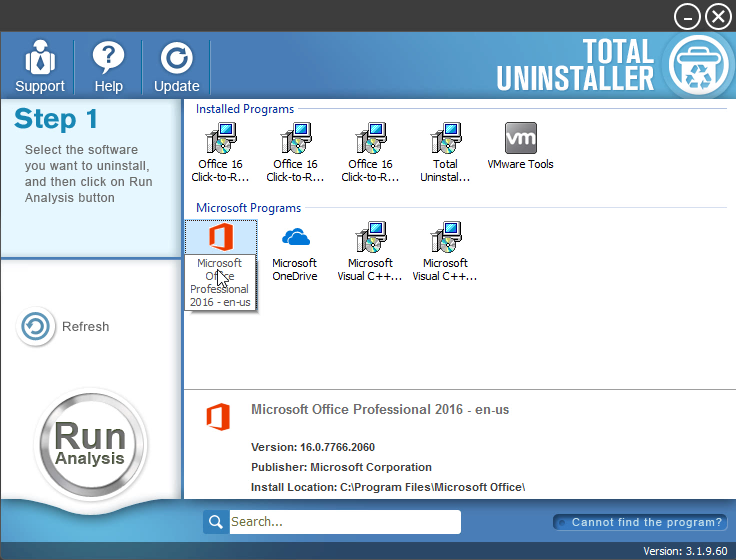This screenshot has height=560, width=736.
Task: Select the first Office 16 Click-to-Run program
Action: click(x=220, y=152)
